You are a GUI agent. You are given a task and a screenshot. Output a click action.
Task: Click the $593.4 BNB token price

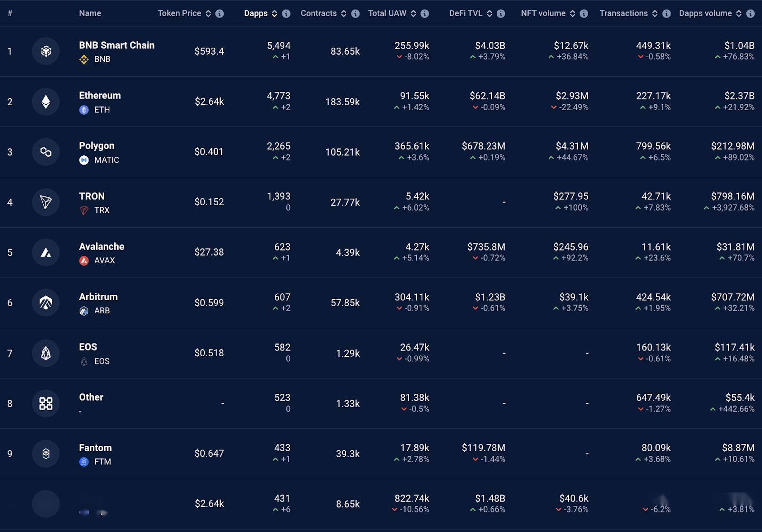209,51
